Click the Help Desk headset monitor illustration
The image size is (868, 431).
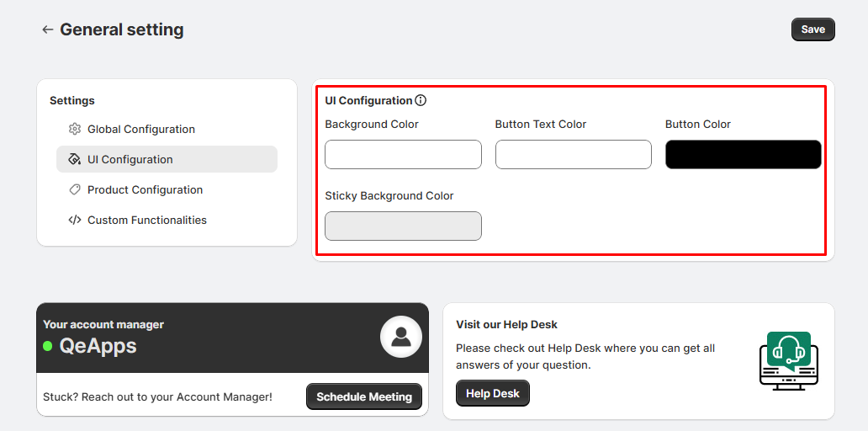[788, 360]
